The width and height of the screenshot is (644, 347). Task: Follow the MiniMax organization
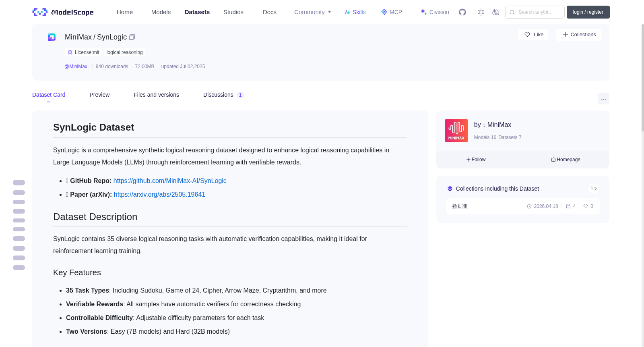[476, 160]
